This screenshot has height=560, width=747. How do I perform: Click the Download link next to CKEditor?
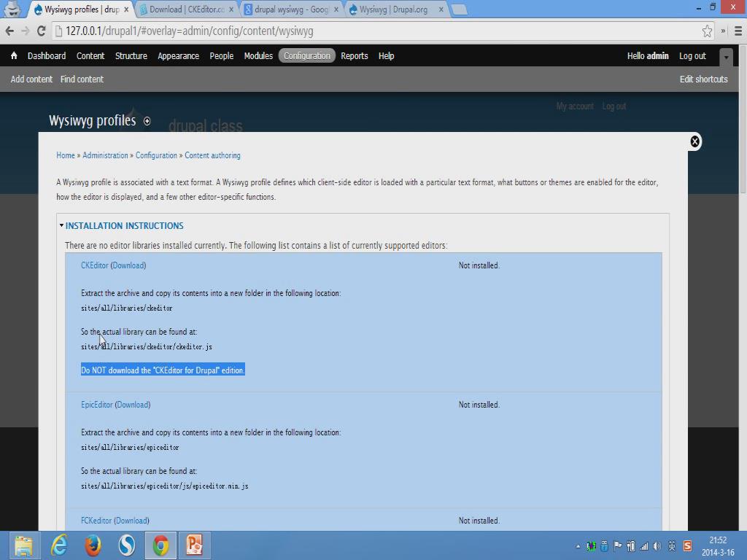tap(128, 265)
